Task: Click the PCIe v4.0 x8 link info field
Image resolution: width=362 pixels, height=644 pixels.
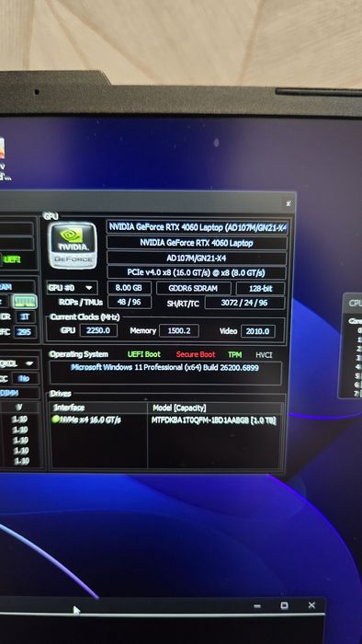Action: coord(197,272)
